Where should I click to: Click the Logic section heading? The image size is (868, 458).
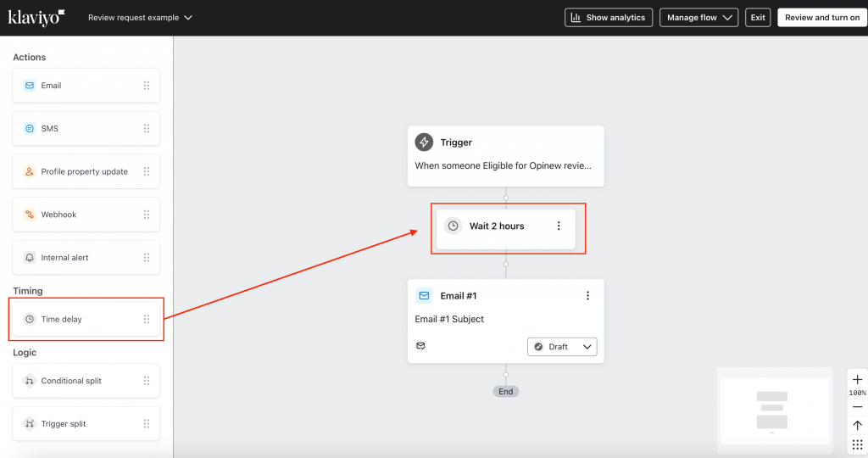click(x=25, y=352)
